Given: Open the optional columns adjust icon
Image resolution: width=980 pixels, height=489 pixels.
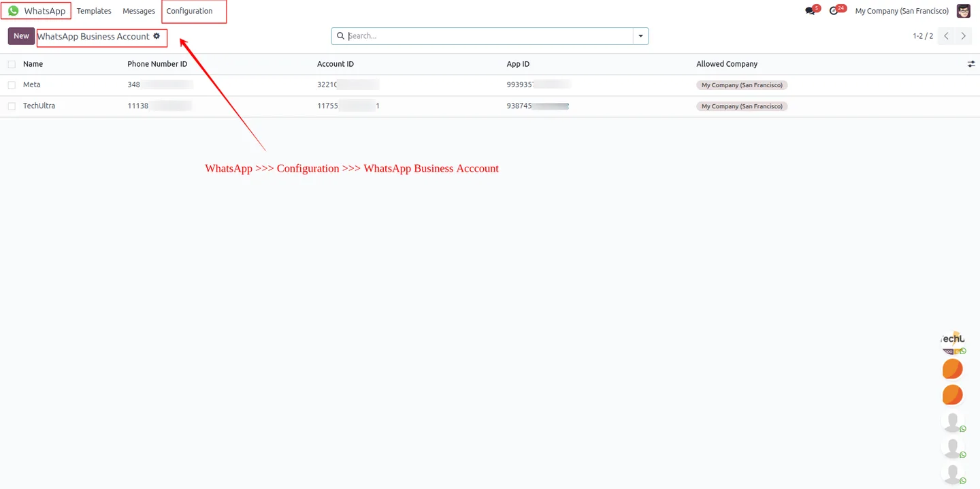Looking at the screenshot, I should click(971, 64).
